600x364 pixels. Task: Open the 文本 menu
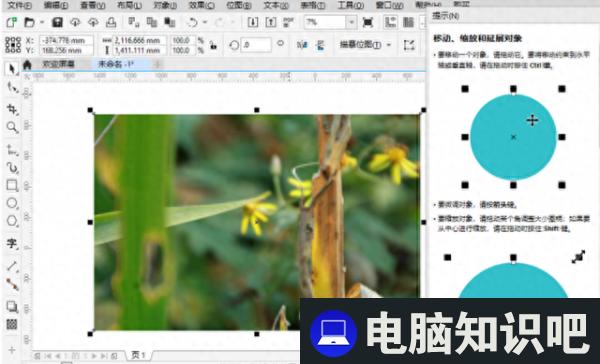point(276,5)
